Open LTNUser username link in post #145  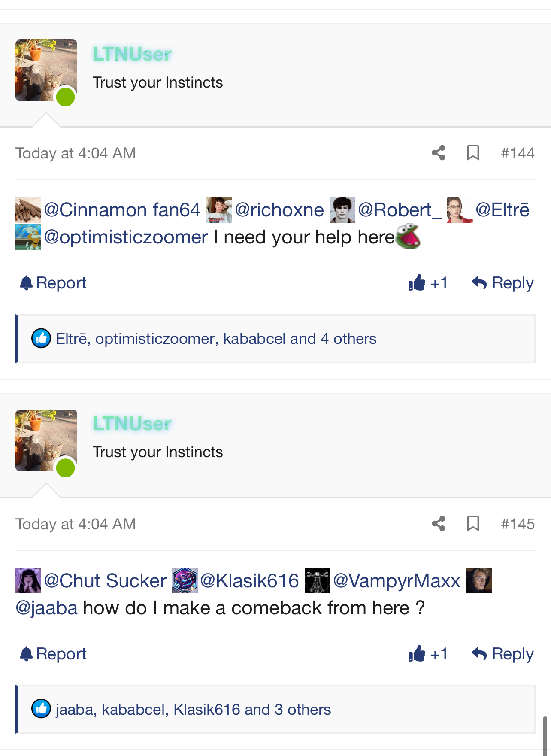pos(132,424)
